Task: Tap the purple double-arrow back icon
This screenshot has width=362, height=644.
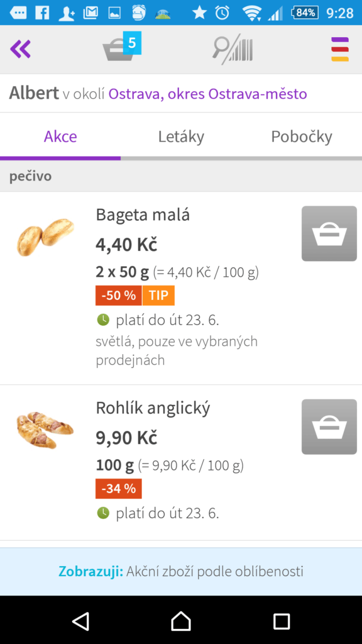Action: click(x=21, y=49)
